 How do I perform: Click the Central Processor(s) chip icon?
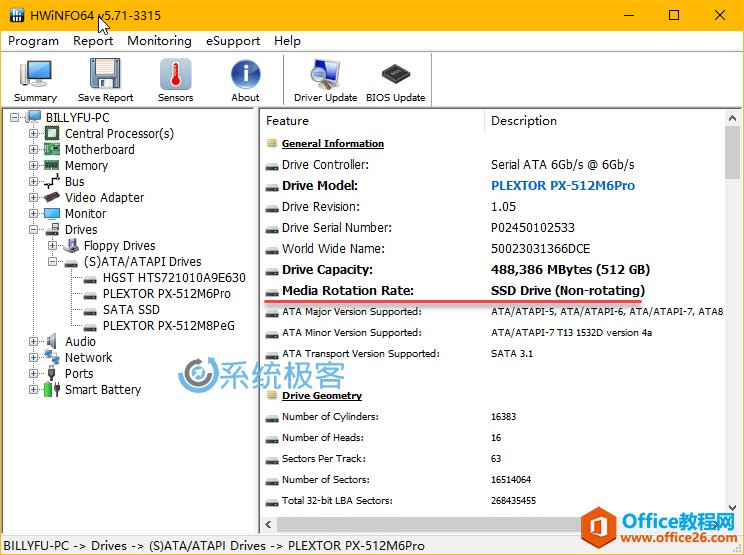coord(52,133)
